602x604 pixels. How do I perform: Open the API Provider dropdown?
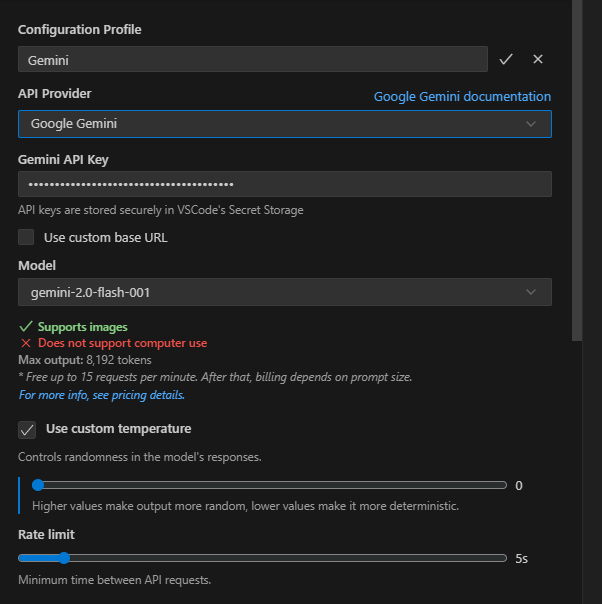point(285,124)
